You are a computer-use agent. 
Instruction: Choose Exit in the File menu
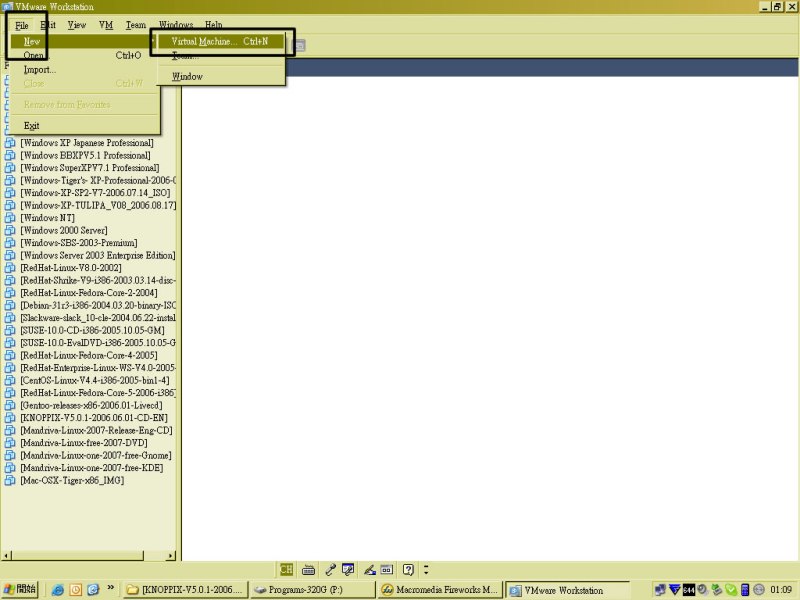pyautogui.click(x=82, y=126)
